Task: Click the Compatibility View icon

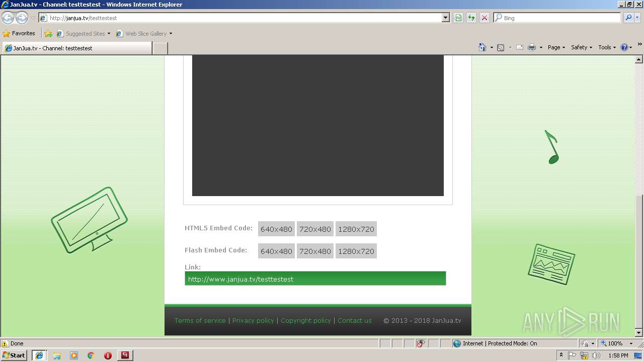Action: [x=458, y=18]
